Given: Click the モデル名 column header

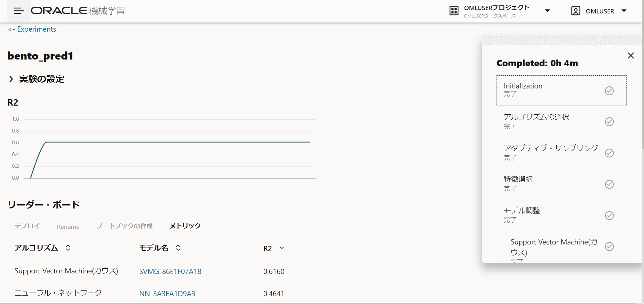Looking at the screenshot, I should click(x=154, y=248).
